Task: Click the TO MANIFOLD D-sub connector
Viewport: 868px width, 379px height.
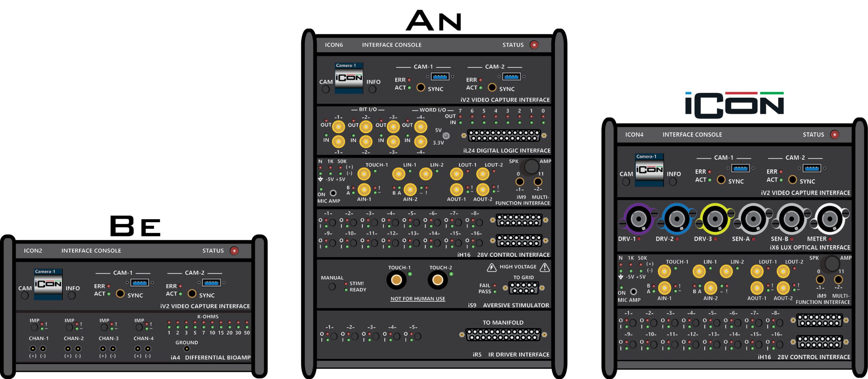Action: [x=503, y=335]
